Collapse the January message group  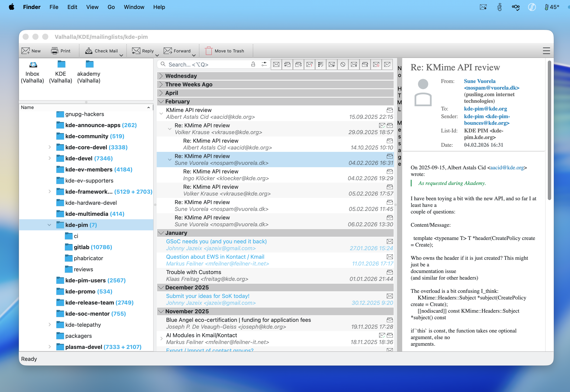tap(161, 233)
